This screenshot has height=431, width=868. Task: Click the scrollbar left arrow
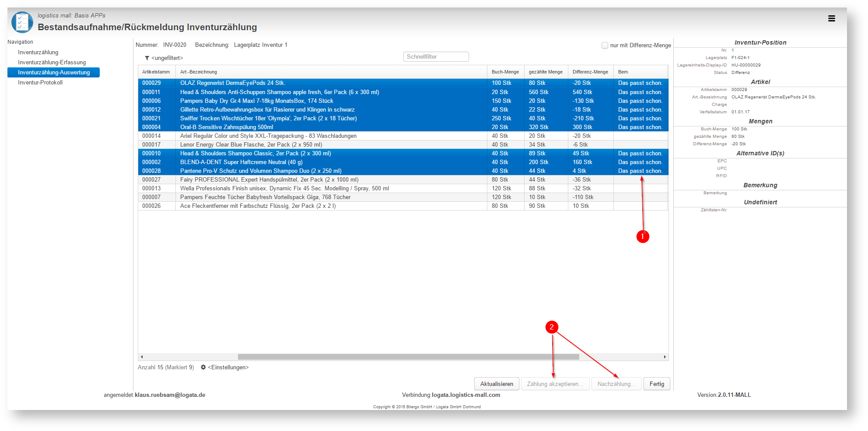tap(142, 357)
